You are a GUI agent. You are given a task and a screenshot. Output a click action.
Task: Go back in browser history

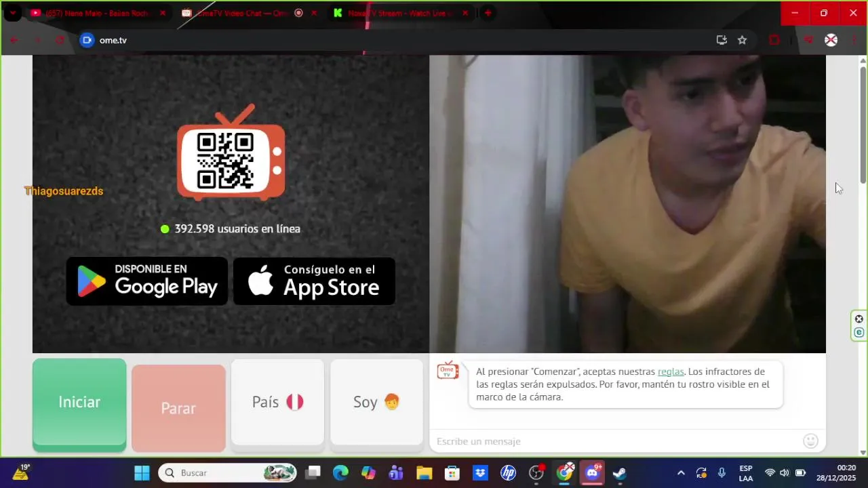[x=14, y=40]
